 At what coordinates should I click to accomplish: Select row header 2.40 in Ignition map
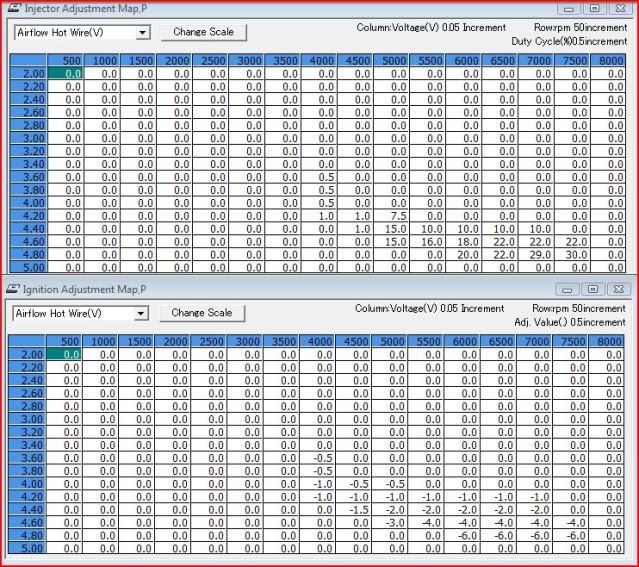click(26, 380)
